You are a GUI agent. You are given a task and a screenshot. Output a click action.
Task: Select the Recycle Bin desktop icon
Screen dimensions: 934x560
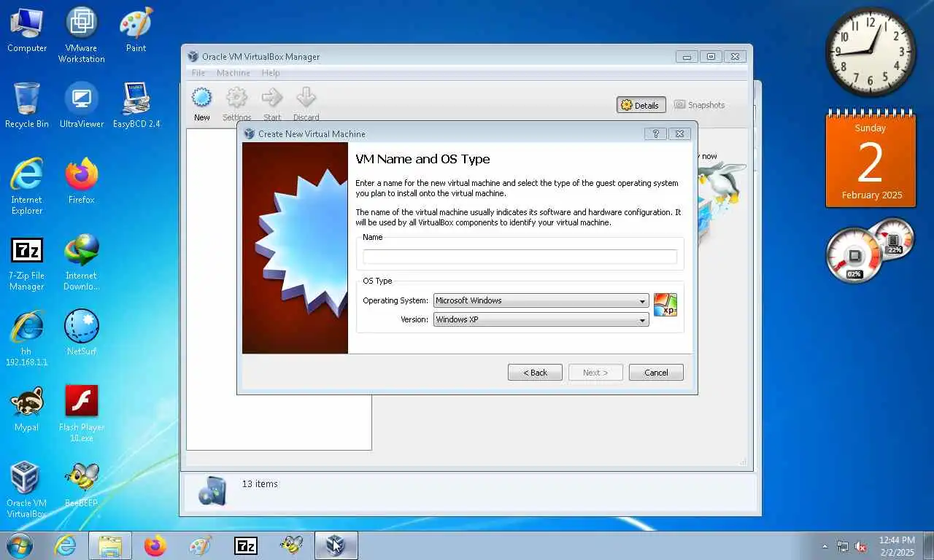27,105
